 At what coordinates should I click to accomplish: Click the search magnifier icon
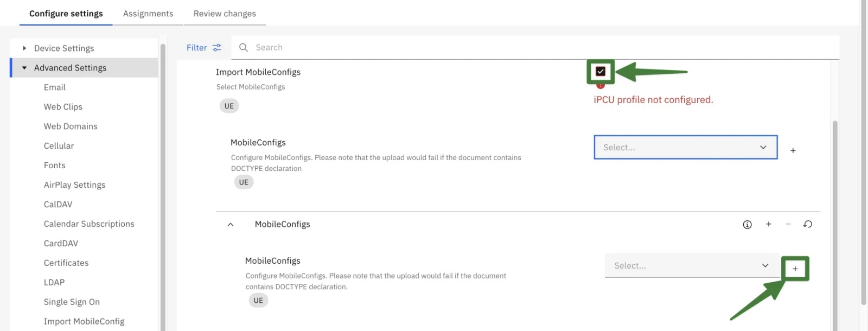[243, 47]
